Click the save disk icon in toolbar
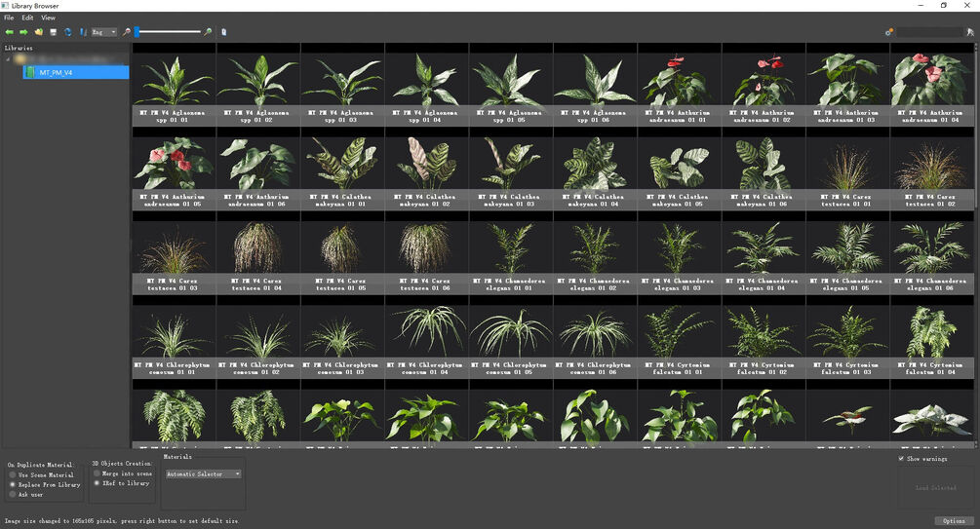This screenshot has height=529, width=980. point(53,32)
